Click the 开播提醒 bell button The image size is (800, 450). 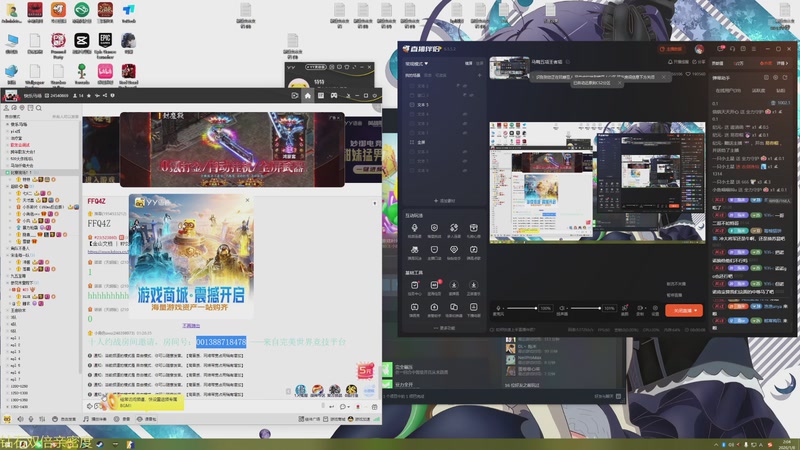coord(678,62)
